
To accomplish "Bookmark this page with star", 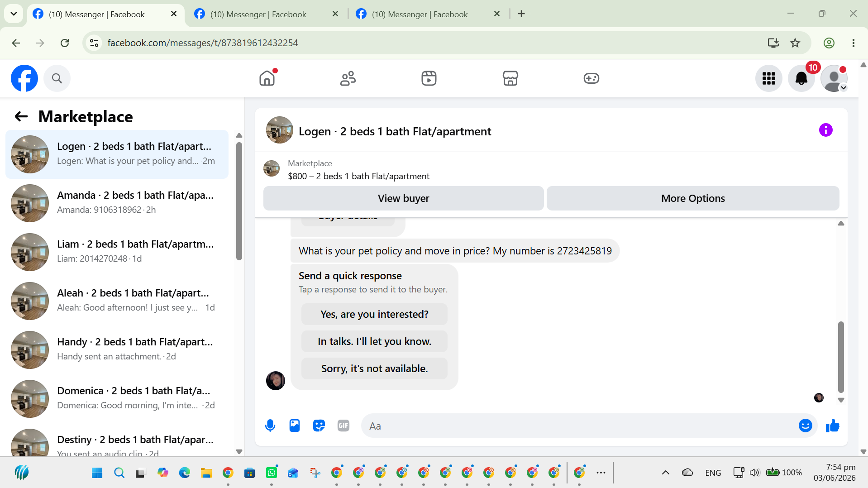I will 795,43.
